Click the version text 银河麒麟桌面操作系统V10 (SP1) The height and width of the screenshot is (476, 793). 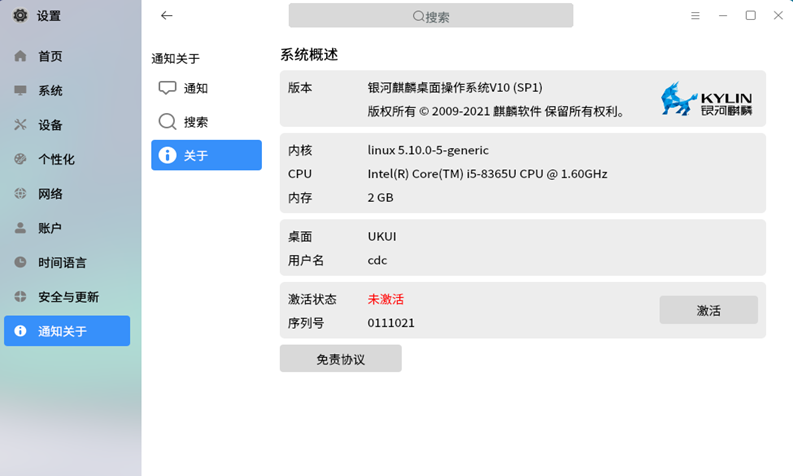[455, 88]
